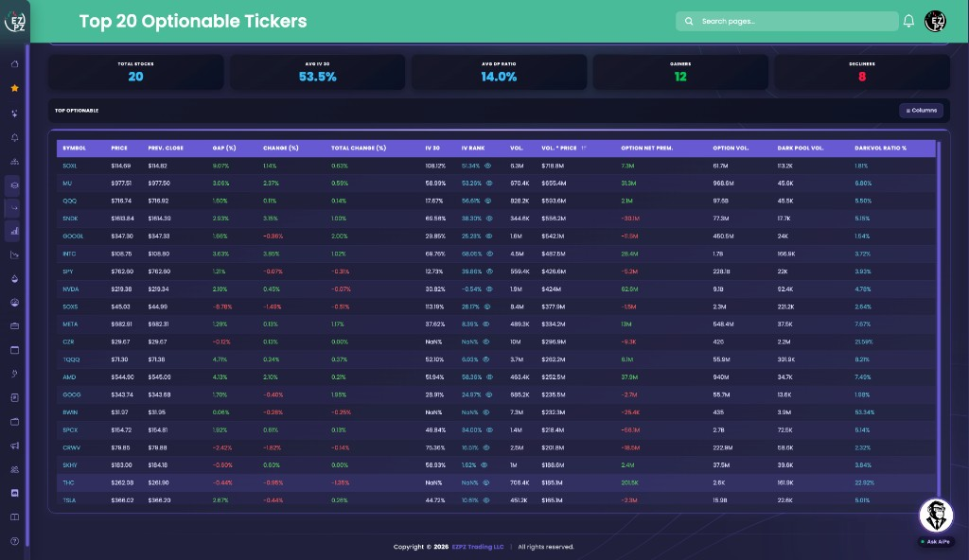Sort table by Vol. column header
Viewport: 969px width, 560px height.
coord(517,149)
